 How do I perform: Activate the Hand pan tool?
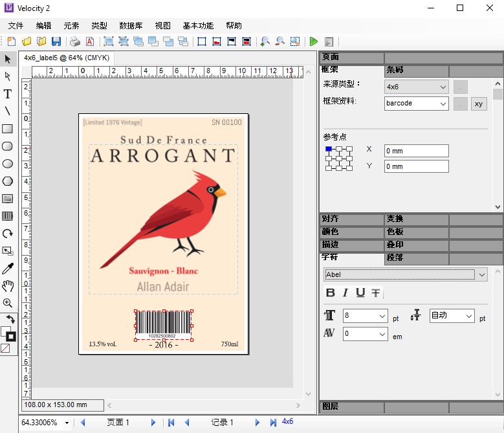[x=8, y=286]
